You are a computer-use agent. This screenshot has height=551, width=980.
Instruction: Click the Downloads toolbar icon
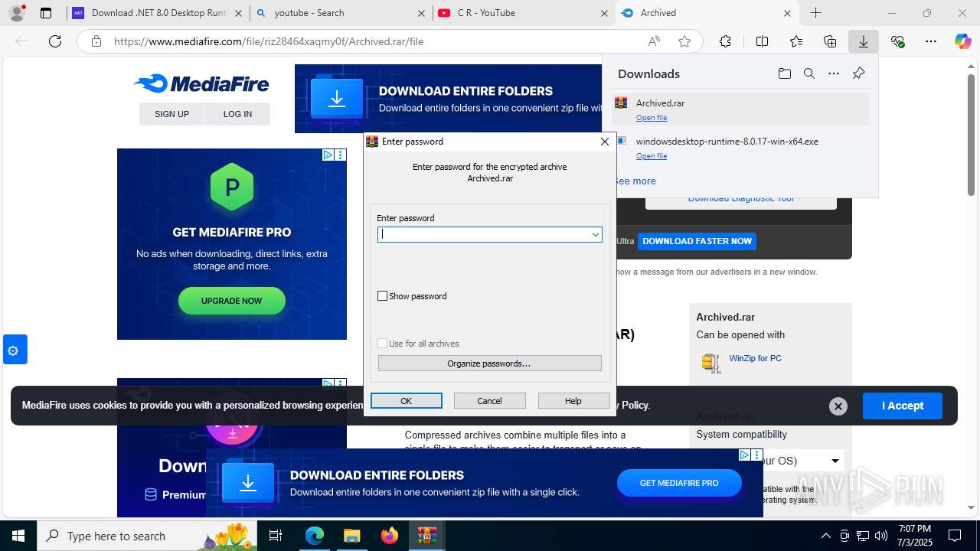click(x=864, y=41)
